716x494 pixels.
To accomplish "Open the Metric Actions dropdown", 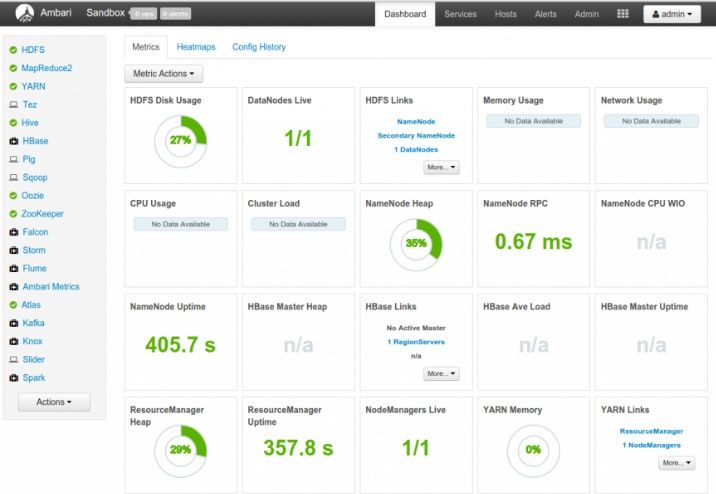I will tap(163, 74).
